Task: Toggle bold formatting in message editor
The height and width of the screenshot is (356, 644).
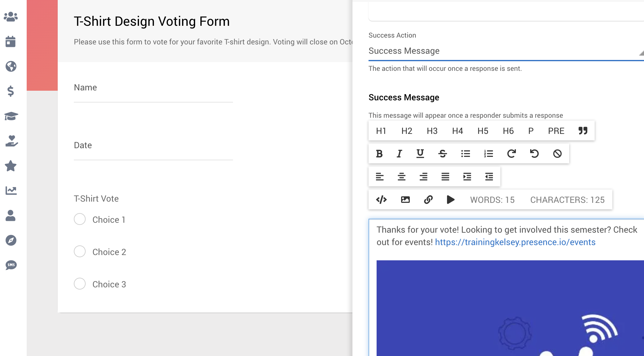Action: point(379,154)
